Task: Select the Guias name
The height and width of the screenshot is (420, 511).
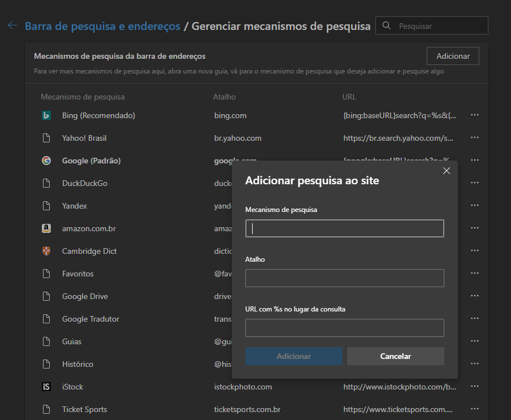Action: click(72, 342)
